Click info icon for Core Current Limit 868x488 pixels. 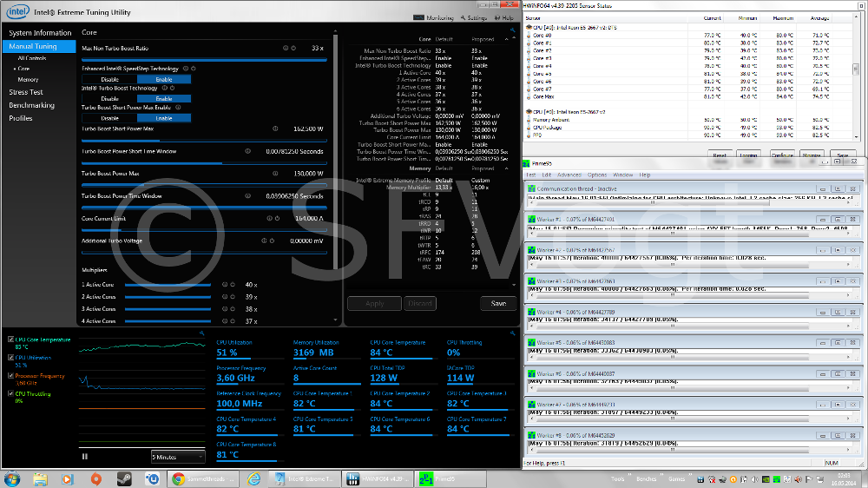click(x=270, y=218)
